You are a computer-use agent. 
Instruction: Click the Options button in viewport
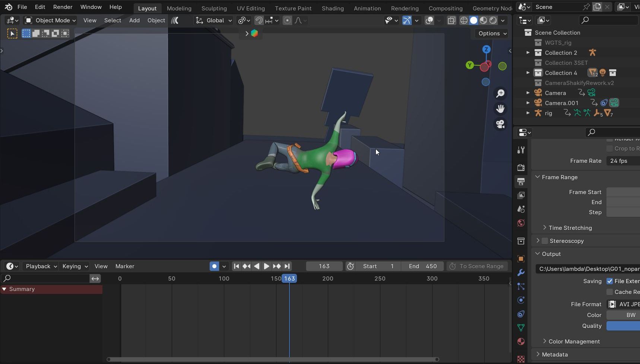tap(492, 34)
